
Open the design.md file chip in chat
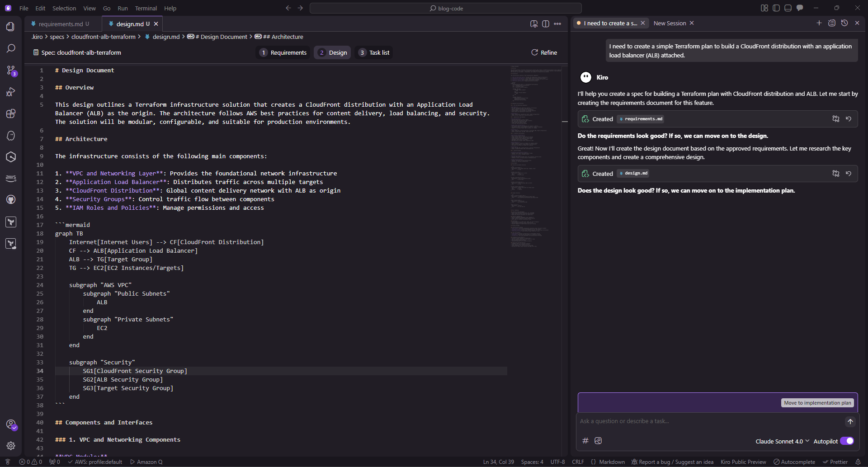[x=633, y=174]
